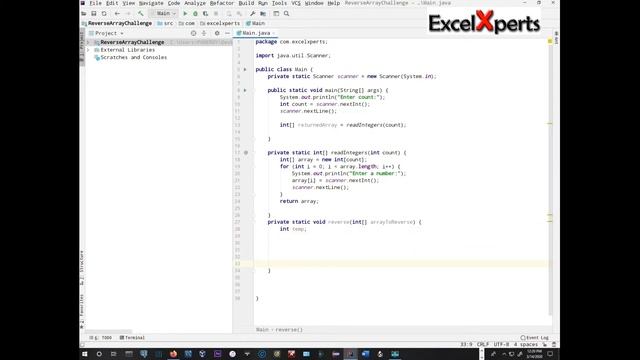Click the com breadcrumb in navigation bar

pos(187,23)
